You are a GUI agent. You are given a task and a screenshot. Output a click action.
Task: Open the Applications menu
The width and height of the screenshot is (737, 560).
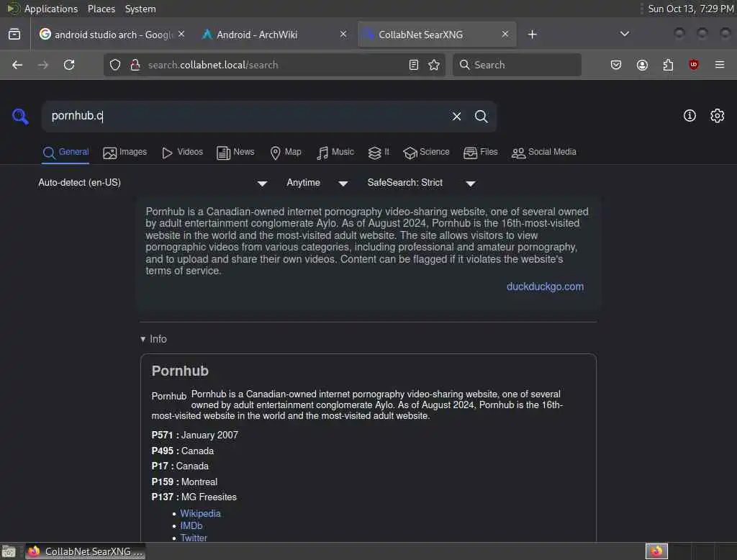(x=51, y=9)
